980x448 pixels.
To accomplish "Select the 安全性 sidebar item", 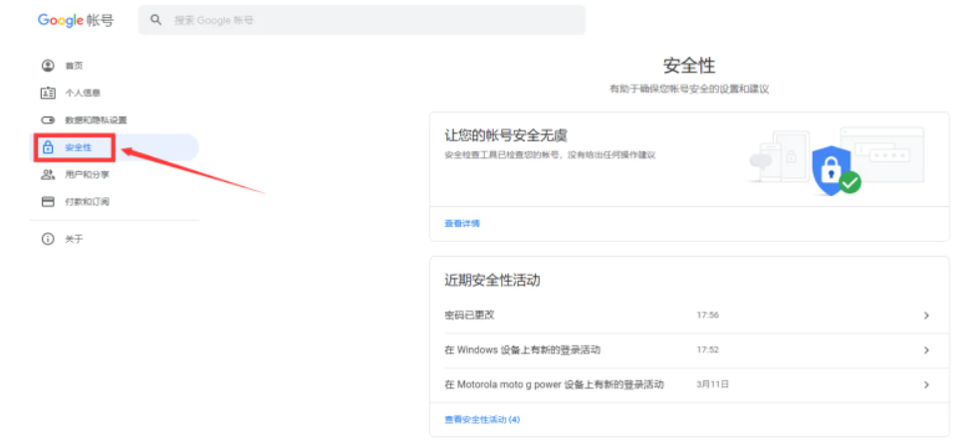I will (x=115, y=147).
